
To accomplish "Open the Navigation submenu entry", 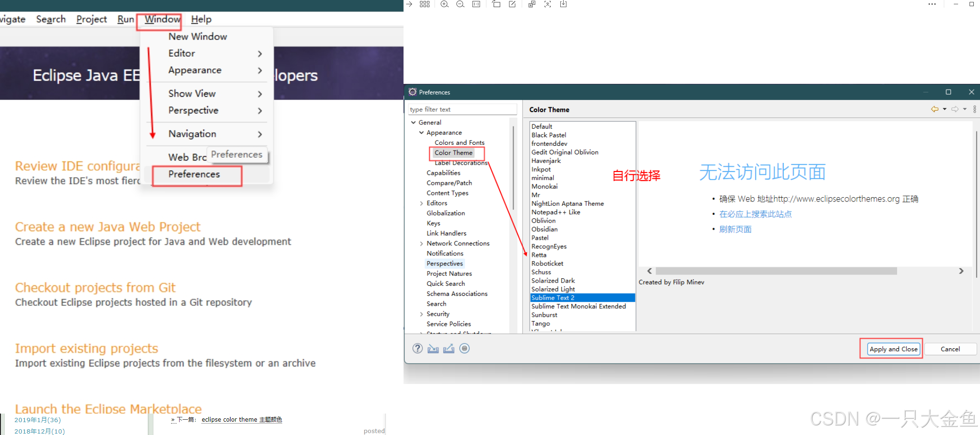I will [192, 134].
